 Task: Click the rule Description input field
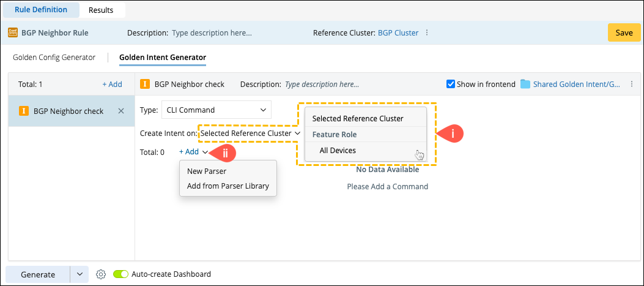(x=212, y=33)
